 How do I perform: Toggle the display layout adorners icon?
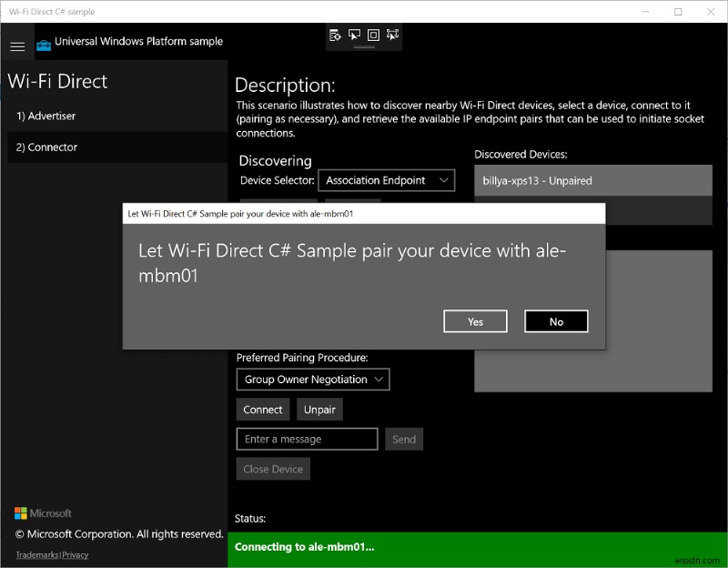tap(373, 35)
